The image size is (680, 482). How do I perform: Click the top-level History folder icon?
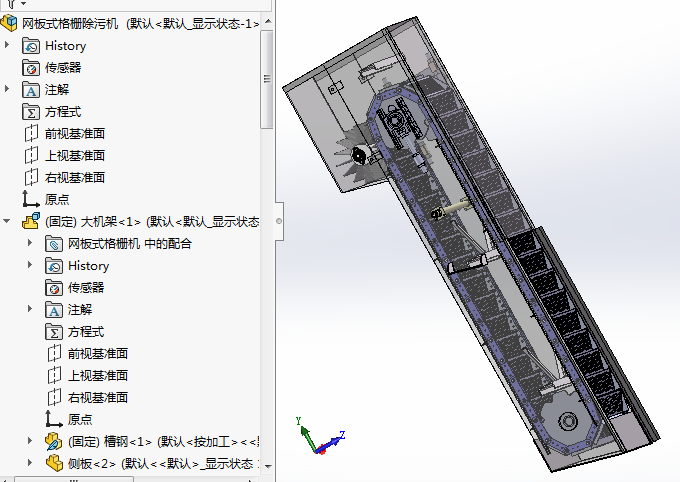pos(31,46)
